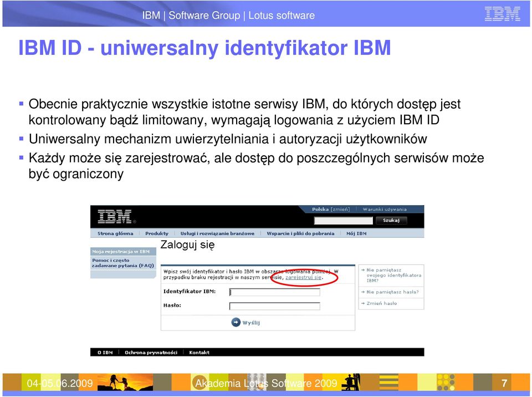The height and width of the screenshot is (397, 532).
Task: Click the IBM logo in the webpage header
Action: [115, 217]
